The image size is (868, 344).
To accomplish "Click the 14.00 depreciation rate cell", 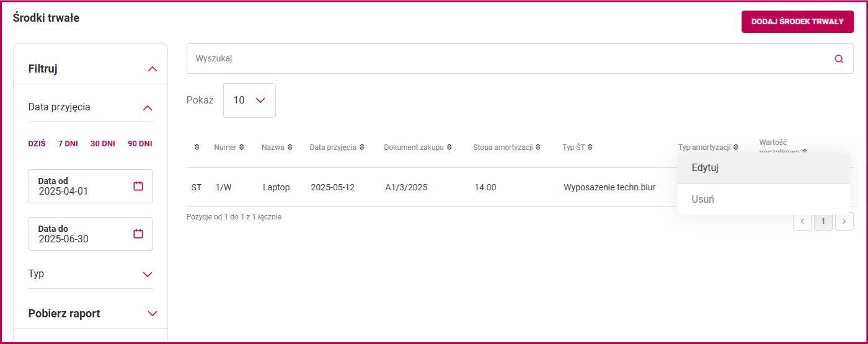I will click(x=485, y=187).
